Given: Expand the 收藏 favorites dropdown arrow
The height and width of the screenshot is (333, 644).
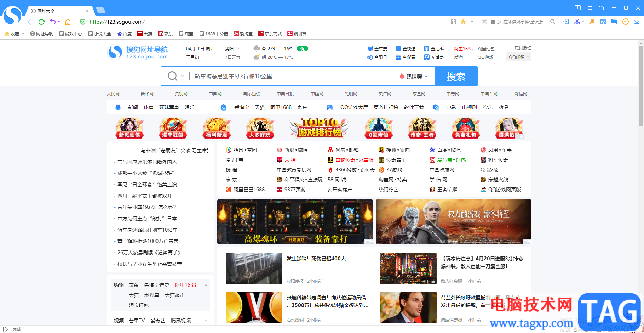Looking at the screenshot, I should 23,34.
